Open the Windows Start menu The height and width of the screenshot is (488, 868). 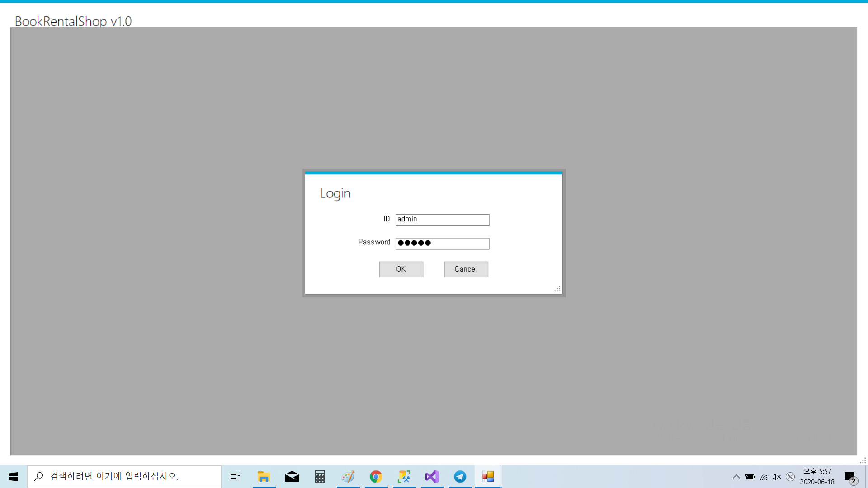pos(14,477)
